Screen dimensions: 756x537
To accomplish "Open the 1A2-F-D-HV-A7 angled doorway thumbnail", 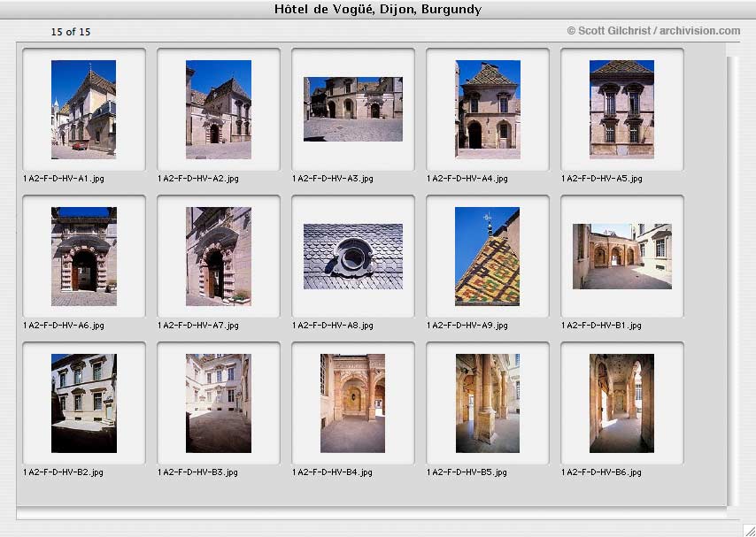I will pyautogui.click(x=219, y=257).
